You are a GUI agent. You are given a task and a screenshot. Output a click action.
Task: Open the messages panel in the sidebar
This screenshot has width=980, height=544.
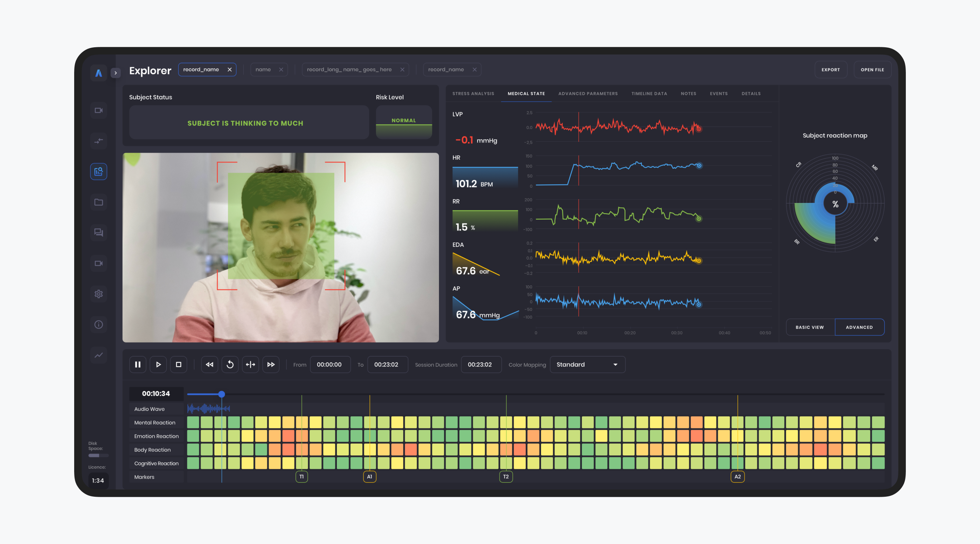[x=99, y=233]
